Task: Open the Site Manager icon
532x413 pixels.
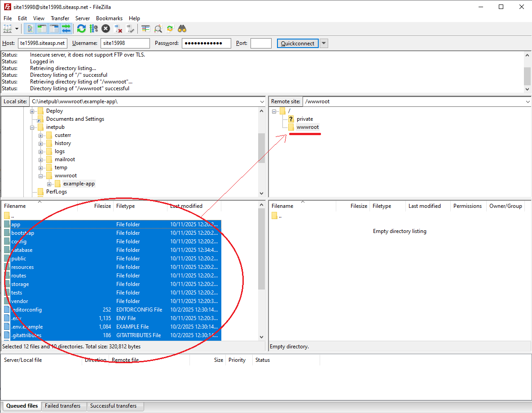Action: (x=8, y=29)
